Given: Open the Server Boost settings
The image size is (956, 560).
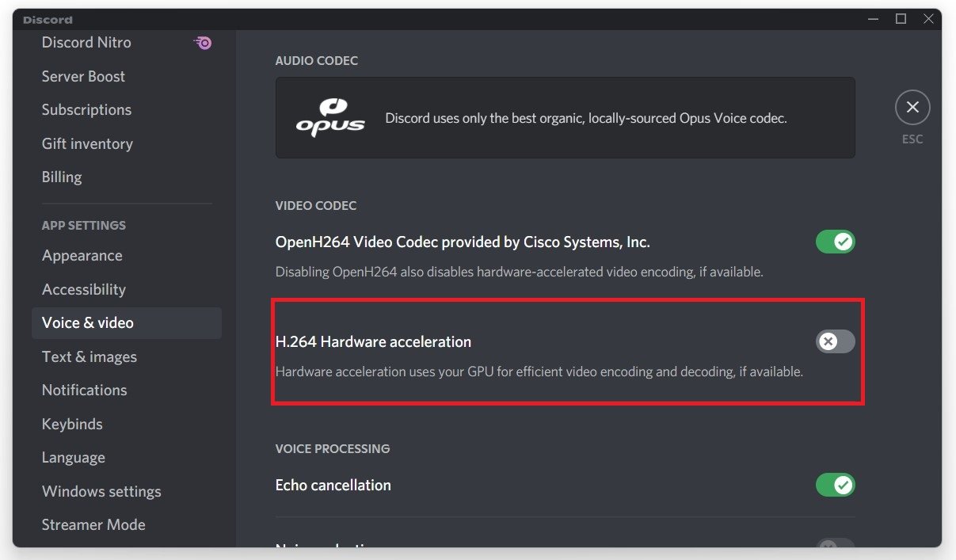Looking at the screenshot, I should [x=83, y=77].
